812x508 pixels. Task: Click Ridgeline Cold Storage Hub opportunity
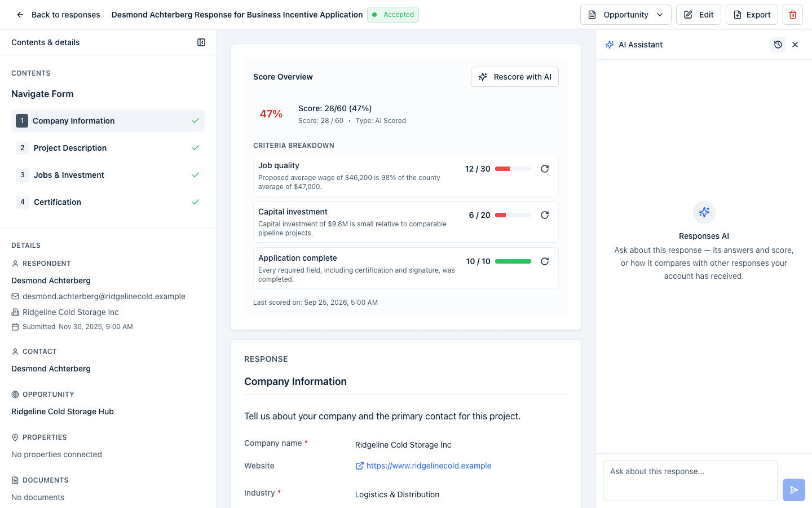(x=63, y=411)
